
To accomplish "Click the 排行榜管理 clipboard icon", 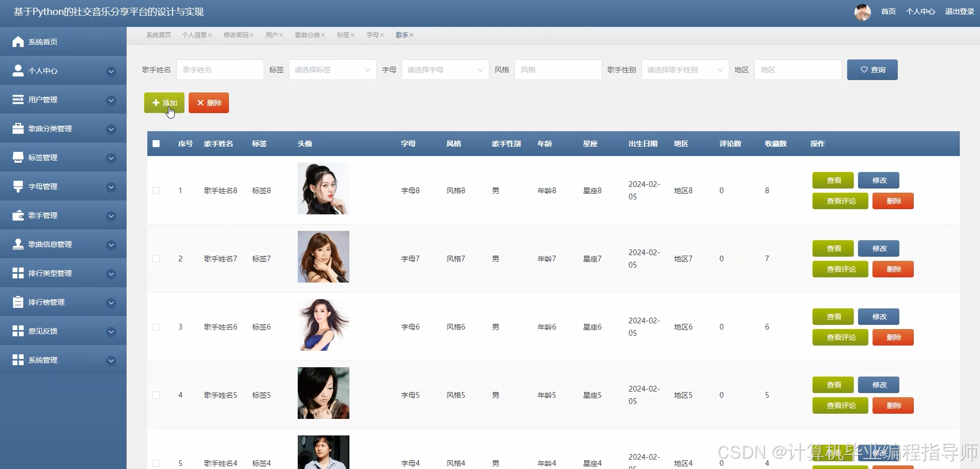I will click(x=18, y=302).
